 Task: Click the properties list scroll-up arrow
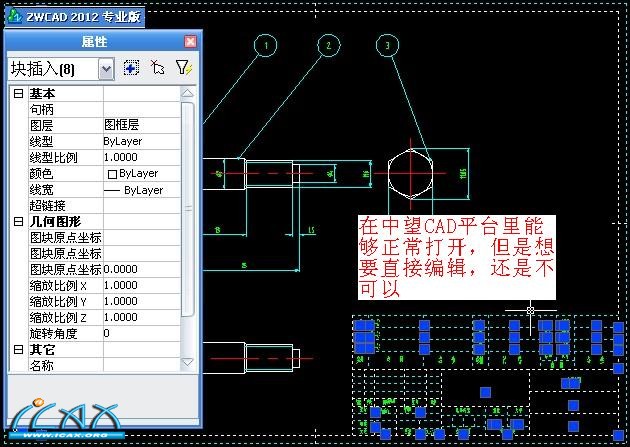click(x=187, y=94)
